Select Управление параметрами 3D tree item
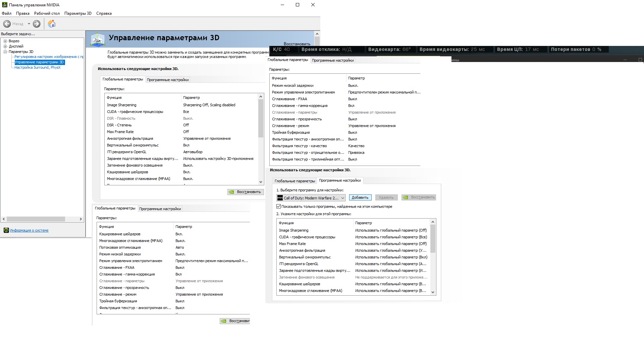Viewport: 644px width, 362px height. [x=39, y=62]
